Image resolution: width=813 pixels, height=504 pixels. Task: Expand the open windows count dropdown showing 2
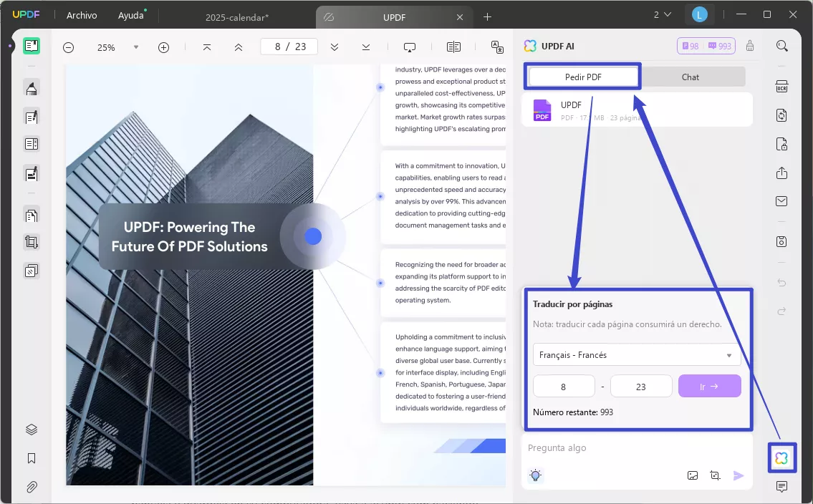tap(663, 14)
